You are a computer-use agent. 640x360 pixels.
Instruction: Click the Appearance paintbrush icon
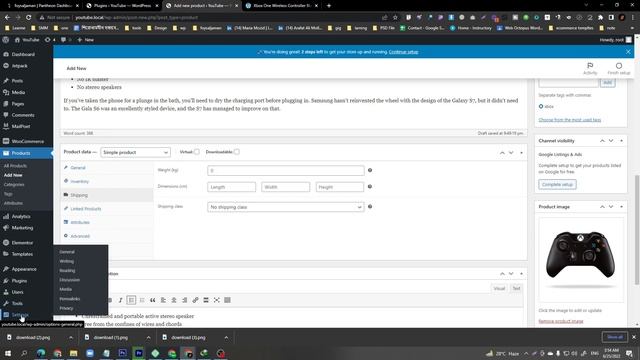[x=6, y=269]
